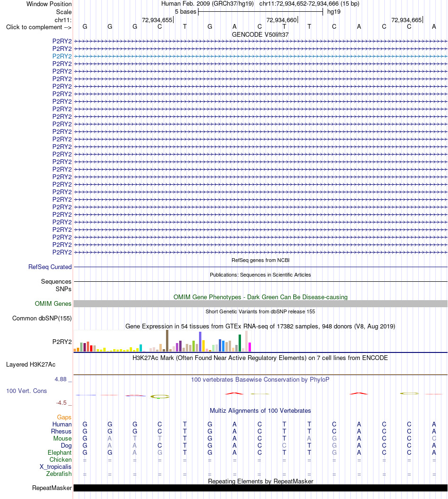Select the Rhesus alignment row label
448x499 pixels.
pyautogui.click(x=61, y=432)
